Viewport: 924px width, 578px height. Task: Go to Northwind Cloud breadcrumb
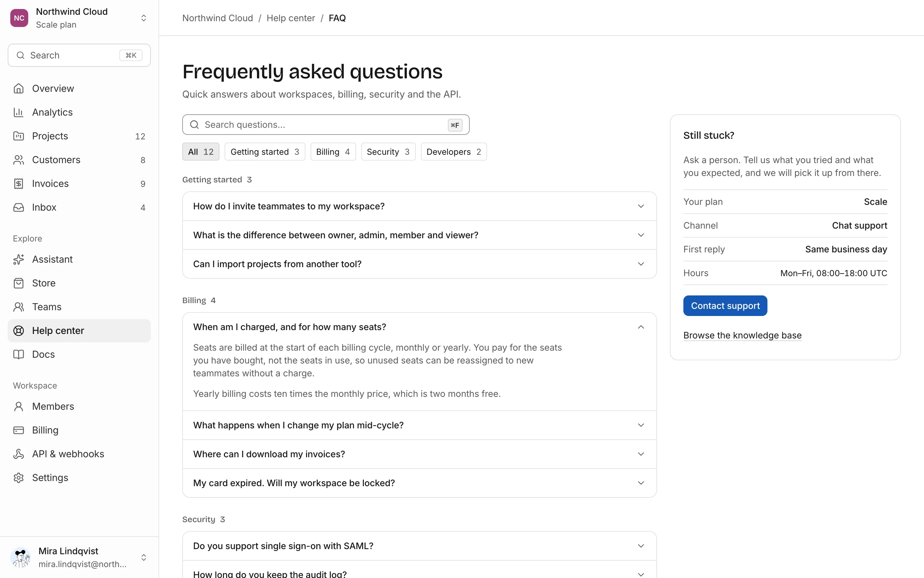pyautogui.click(x=218, y=18)
